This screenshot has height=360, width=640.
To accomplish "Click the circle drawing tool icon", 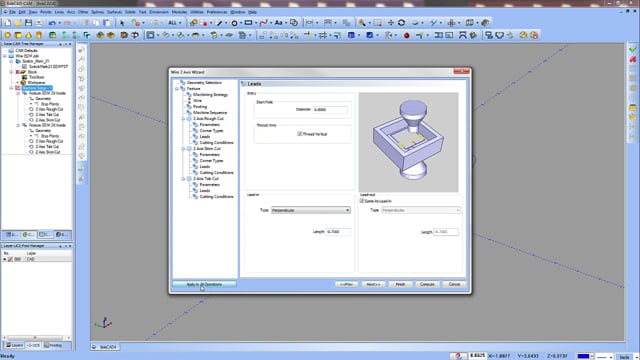I will (x=234, y=23).
